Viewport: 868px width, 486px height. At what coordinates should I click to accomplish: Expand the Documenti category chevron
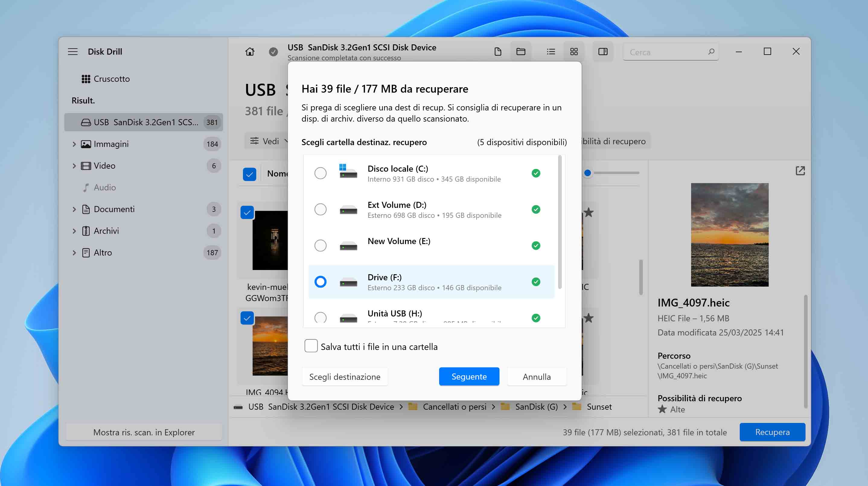(74, 209)
